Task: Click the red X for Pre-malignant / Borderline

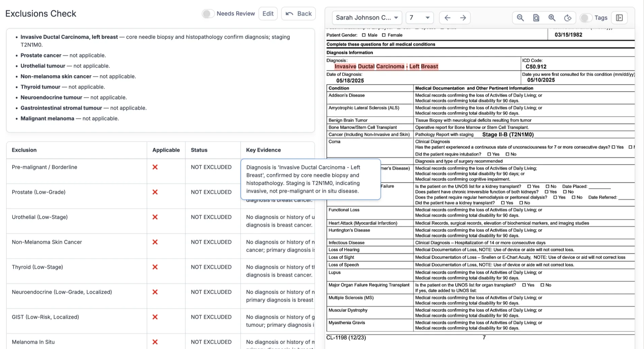Action: (x=155, y=167)
